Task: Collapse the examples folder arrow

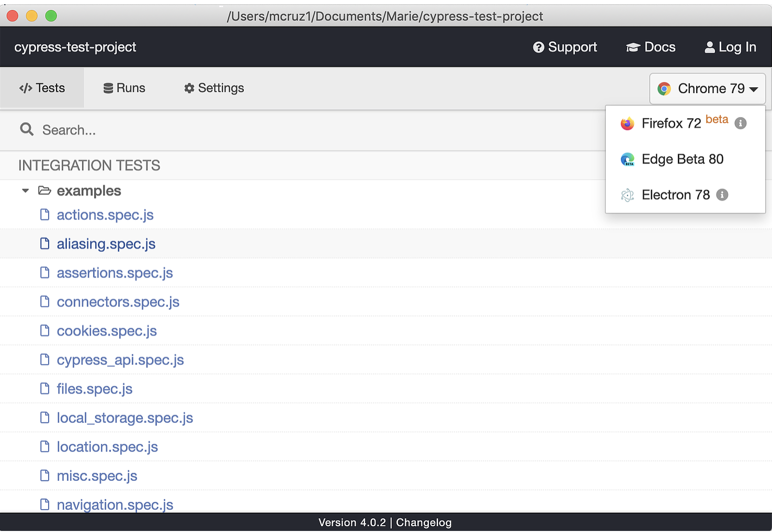Action: (x=25, y=191)
